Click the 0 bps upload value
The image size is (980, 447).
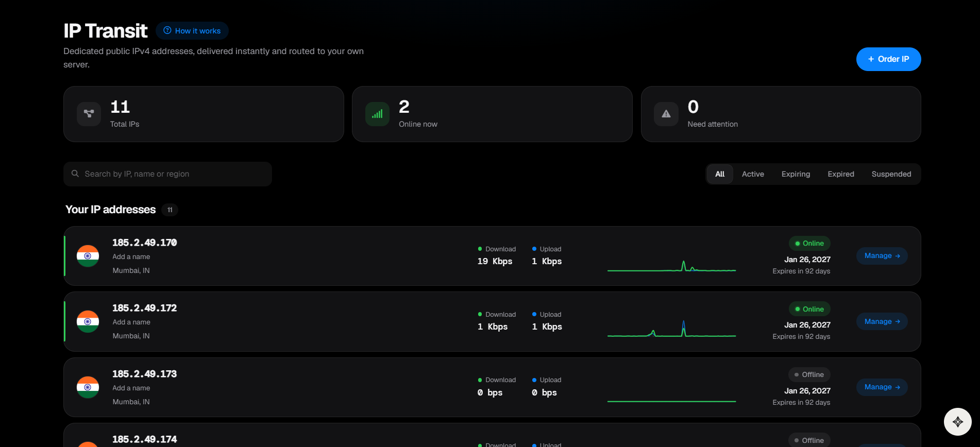pyautogui.click(x=544, y=392)
